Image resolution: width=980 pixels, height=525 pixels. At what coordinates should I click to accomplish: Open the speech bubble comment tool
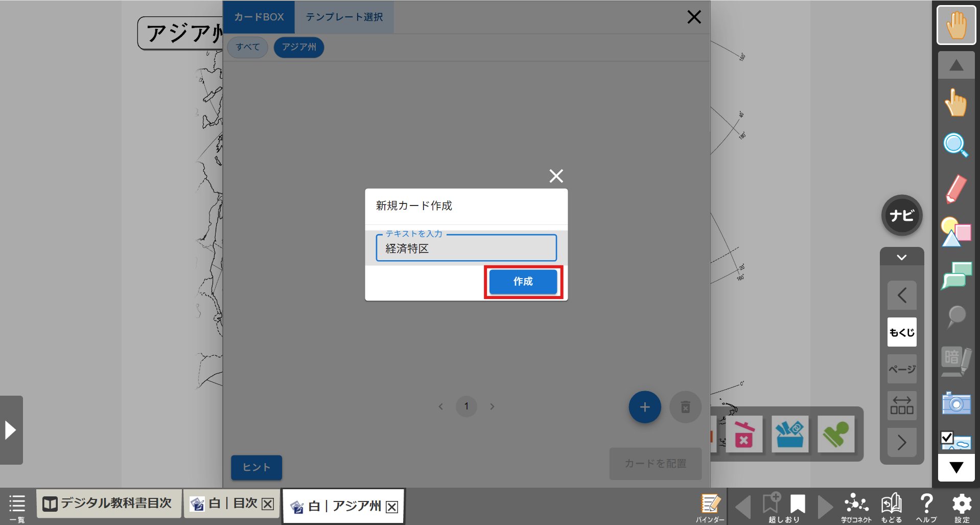coord(955,276)
